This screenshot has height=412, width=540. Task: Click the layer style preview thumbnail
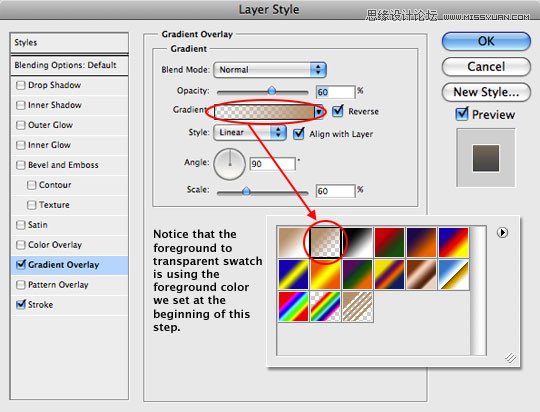pos(486,158)
